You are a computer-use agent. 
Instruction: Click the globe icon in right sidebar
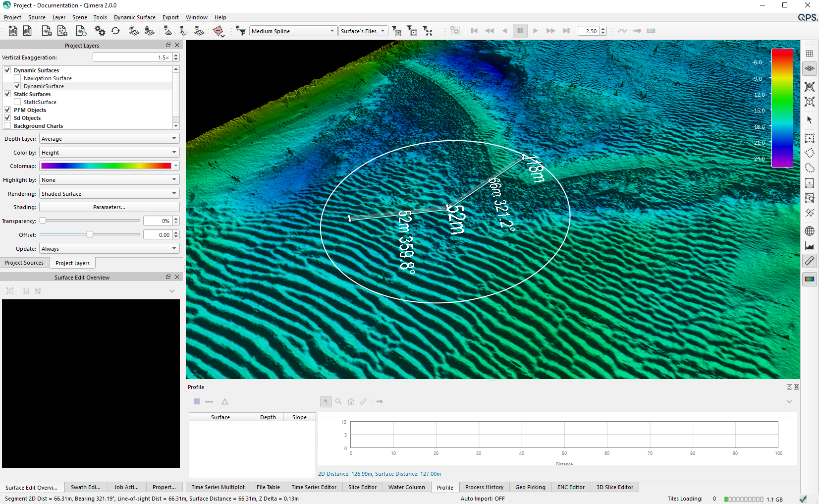click(x=810, y=231)
